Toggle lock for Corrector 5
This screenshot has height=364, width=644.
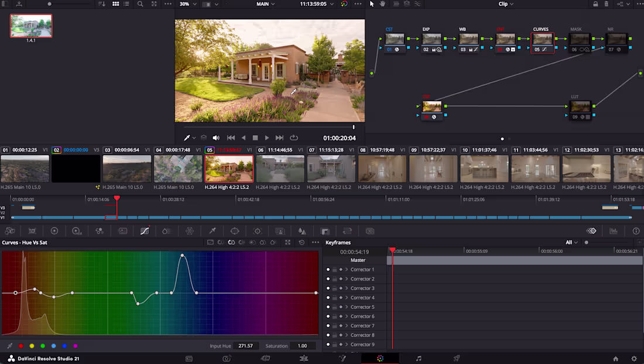click(x=334, y=307)
